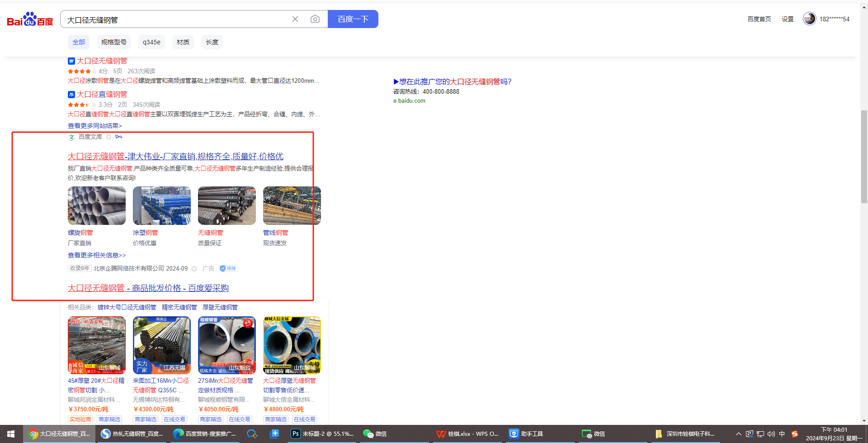Open the blue plus app in taskbar

[x=274, y=434]
